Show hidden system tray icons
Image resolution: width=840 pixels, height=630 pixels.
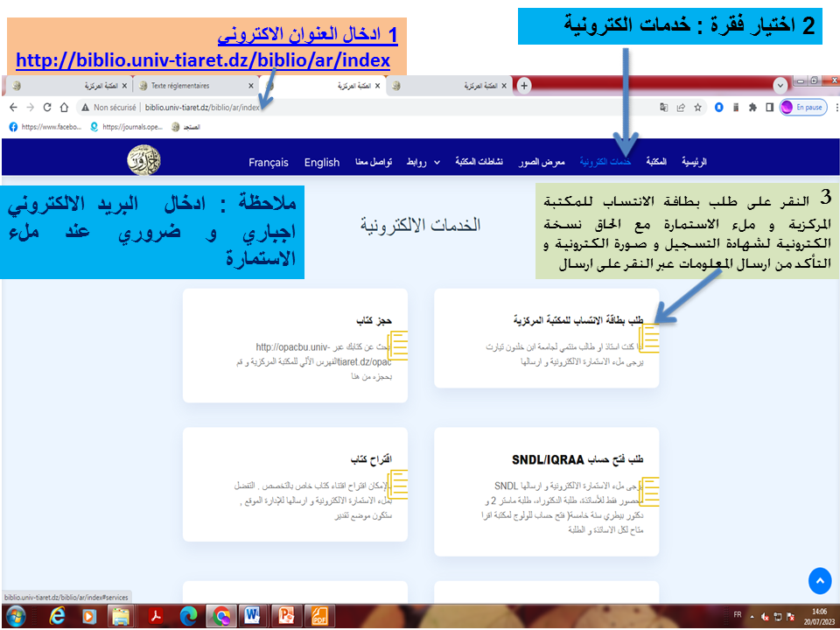pyautogui.click(x=752, y=616)
